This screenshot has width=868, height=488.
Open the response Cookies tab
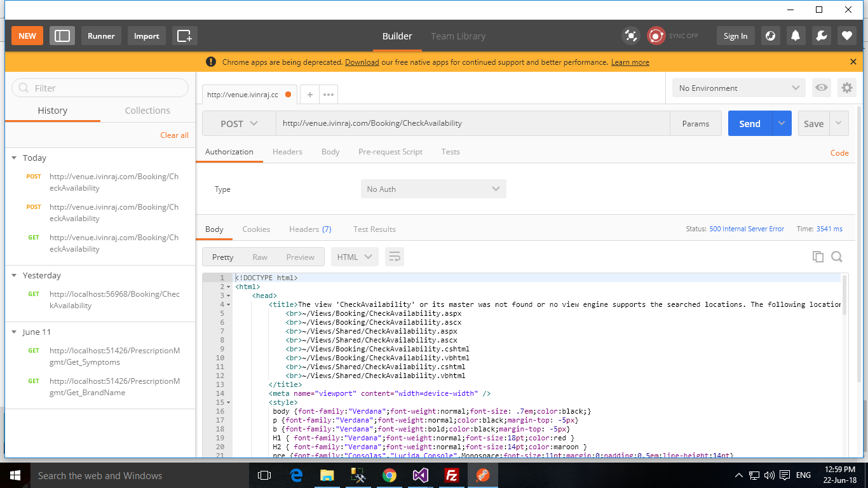click(x=256, y=229)
